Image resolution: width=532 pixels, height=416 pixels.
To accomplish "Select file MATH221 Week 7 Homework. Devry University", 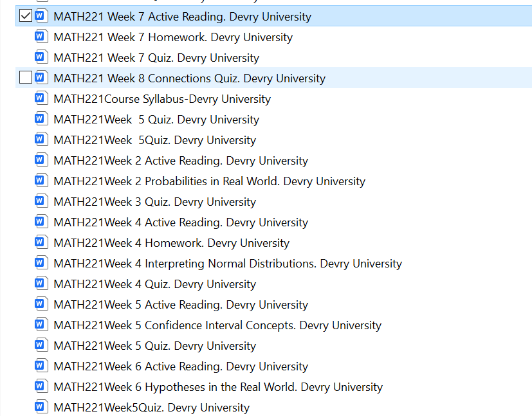I will 173,37.
